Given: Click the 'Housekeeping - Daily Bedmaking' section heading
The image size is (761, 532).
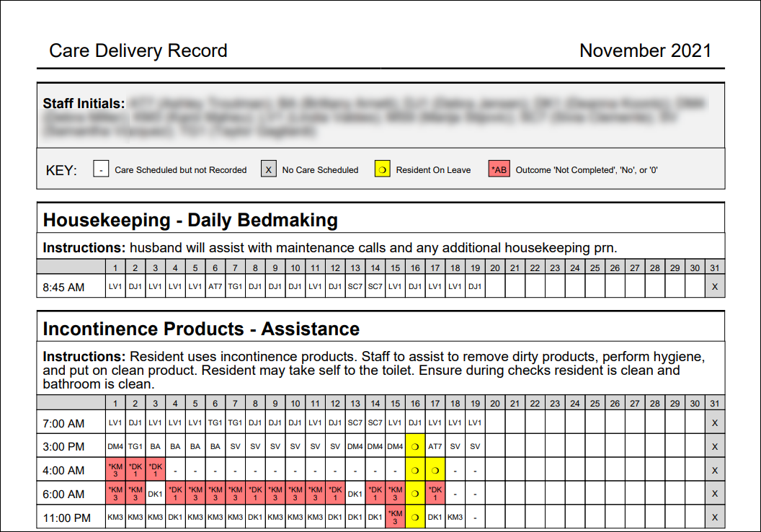Looking at the screenshot, I should (x=190, y=220).
